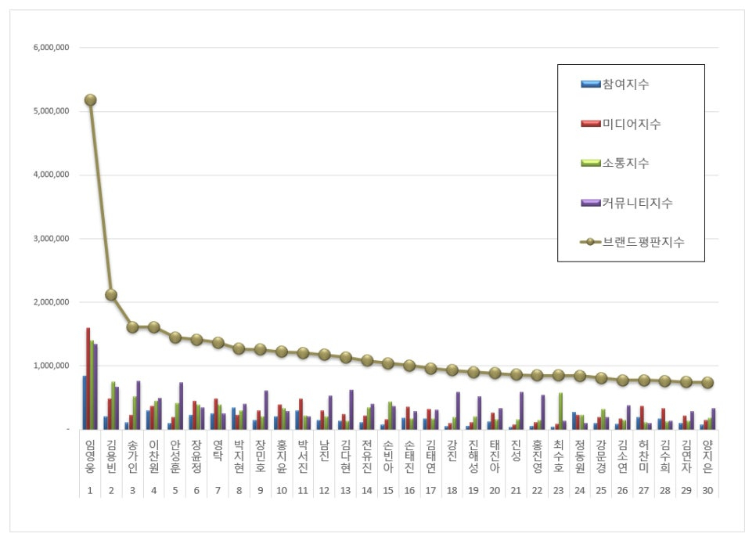The height and width of the screenshot is (541, 756).
Task: Select the topmost line data point for 임영웅
Action: 90,99
